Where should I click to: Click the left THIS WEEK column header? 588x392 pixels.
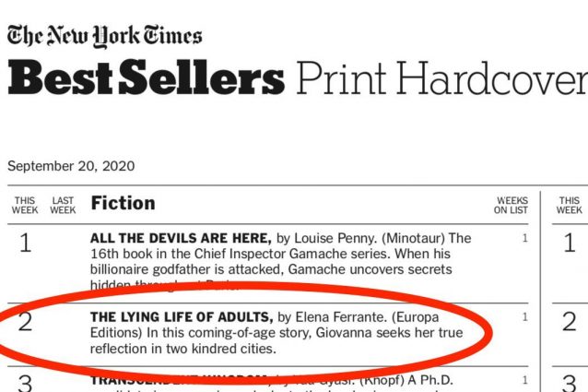pyautogui.click(x=25, y=204)
